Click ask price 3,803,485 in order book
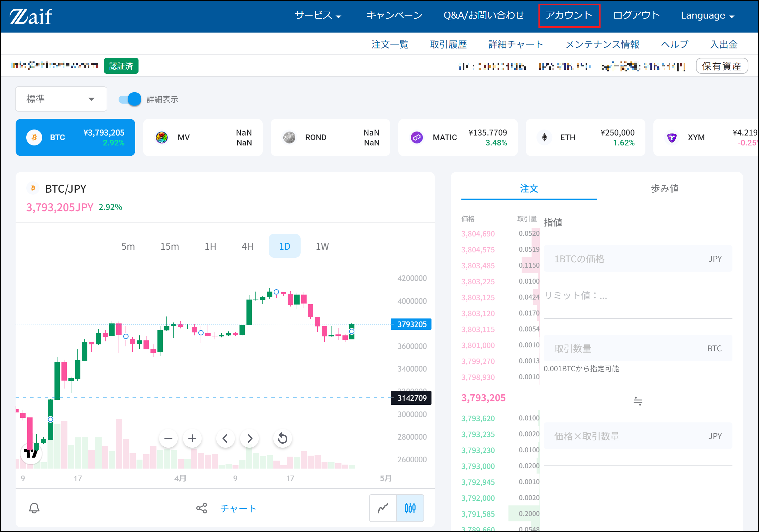This screenshot has width=759, height=532. point(478,266)
